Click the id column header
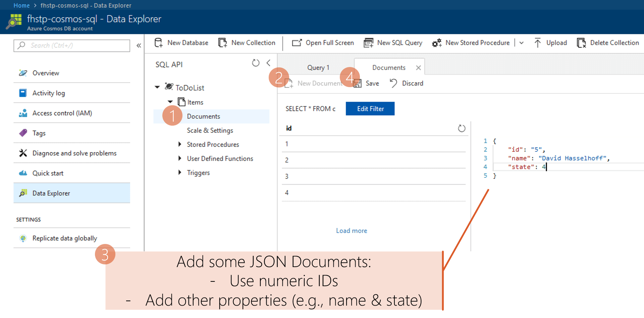 289,128
